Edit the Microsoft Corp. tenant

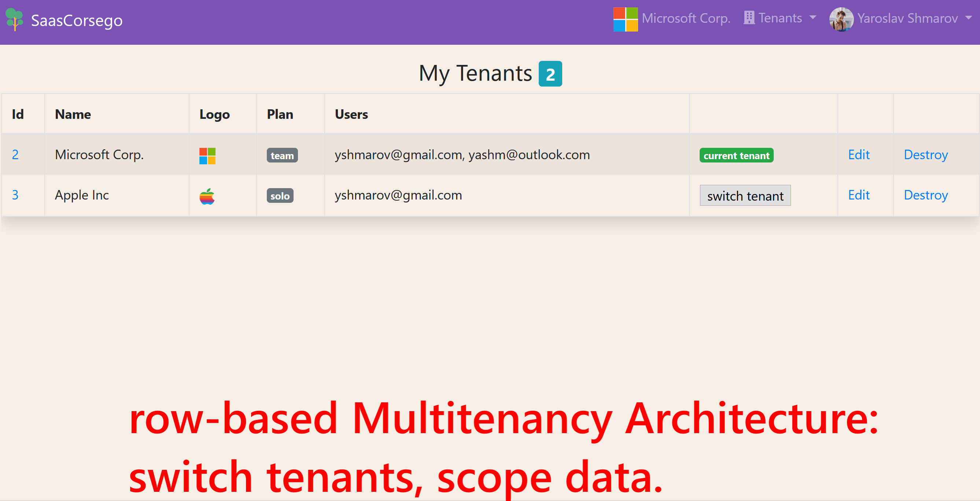(858, 154)
